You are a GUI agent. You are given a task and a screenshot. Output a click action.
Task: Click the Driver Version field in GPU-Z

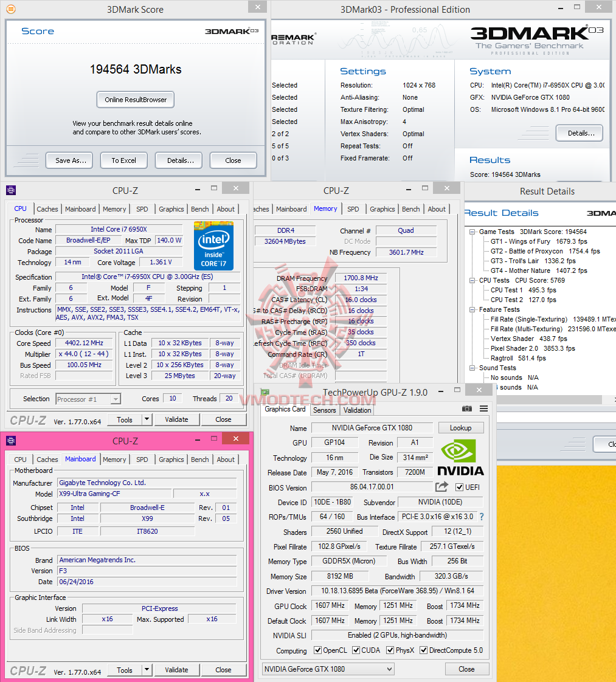[x=397, y=591]
